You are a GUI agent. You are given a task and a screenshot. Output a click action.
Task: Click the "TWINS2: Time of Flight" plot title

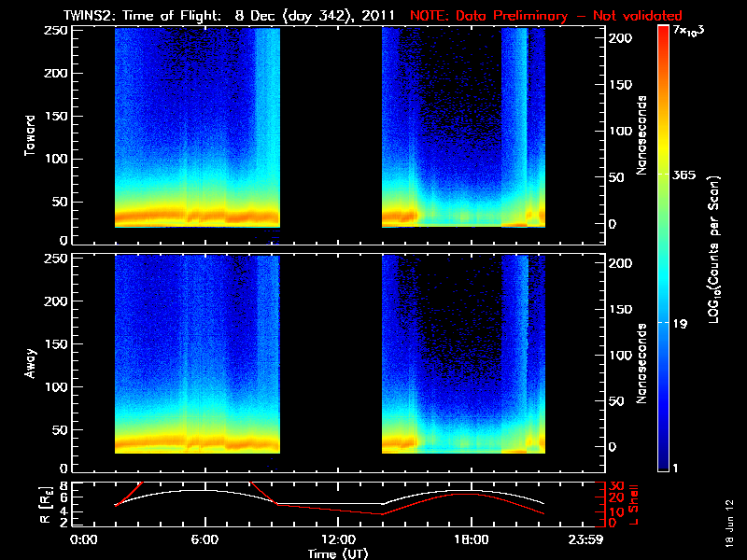tap(142, 15)
